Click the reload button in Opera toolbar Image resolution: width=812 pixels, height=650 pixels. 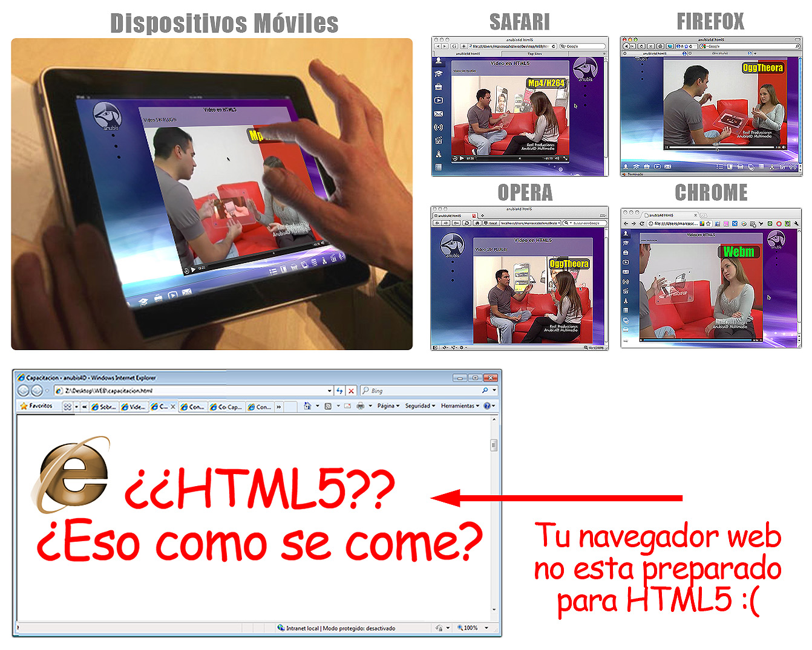pos(466,223)
